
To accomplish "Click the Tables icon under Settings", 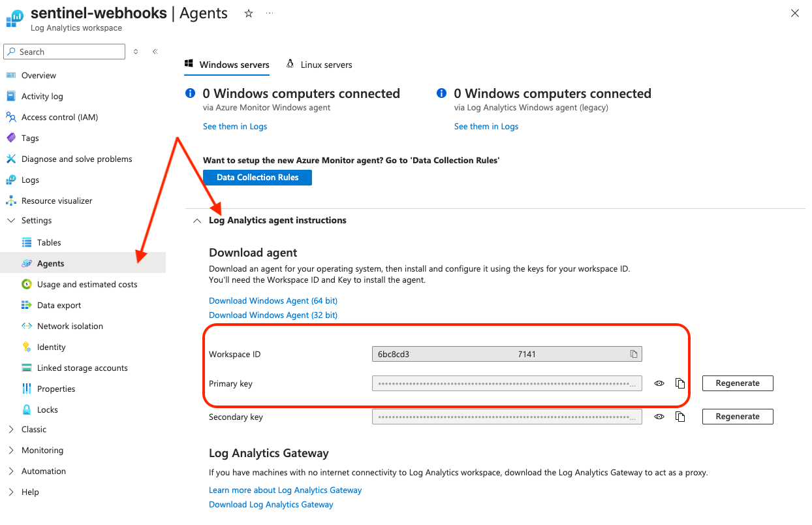I will [27, 243].
